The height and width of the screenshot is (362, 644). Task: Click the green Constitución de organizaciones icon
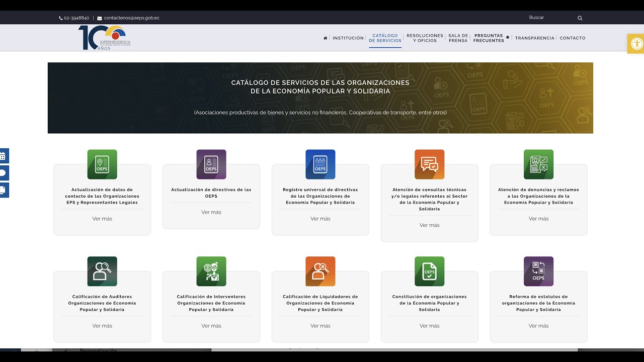(x=430, y=271)
